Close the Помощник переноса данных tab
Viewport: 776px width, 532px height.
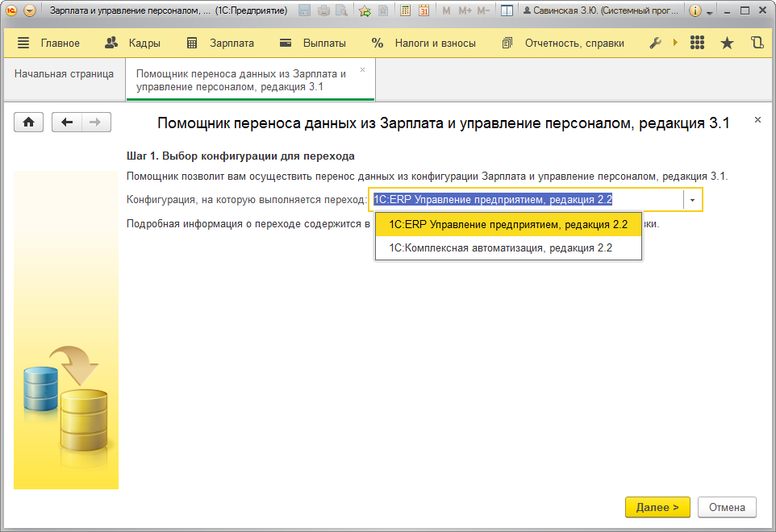point(362,70)
